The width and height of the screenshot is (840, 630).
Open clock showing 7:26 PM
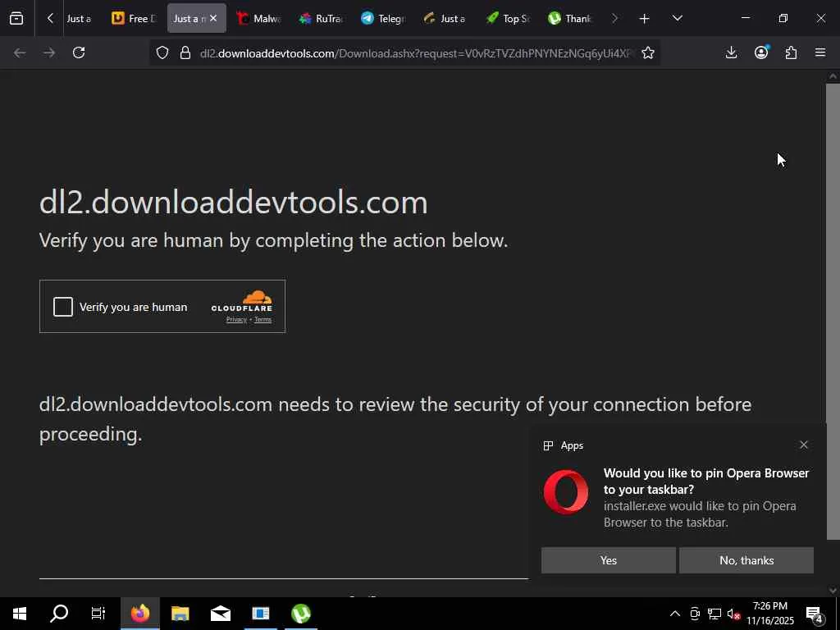click(769, 614)
